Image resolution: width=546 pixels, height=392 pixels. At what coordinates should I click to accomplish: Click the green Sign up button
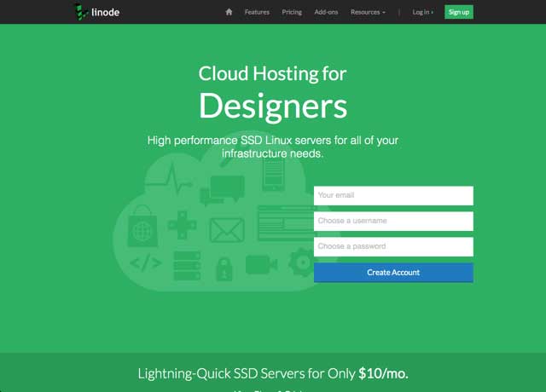(x=459, y=12)
